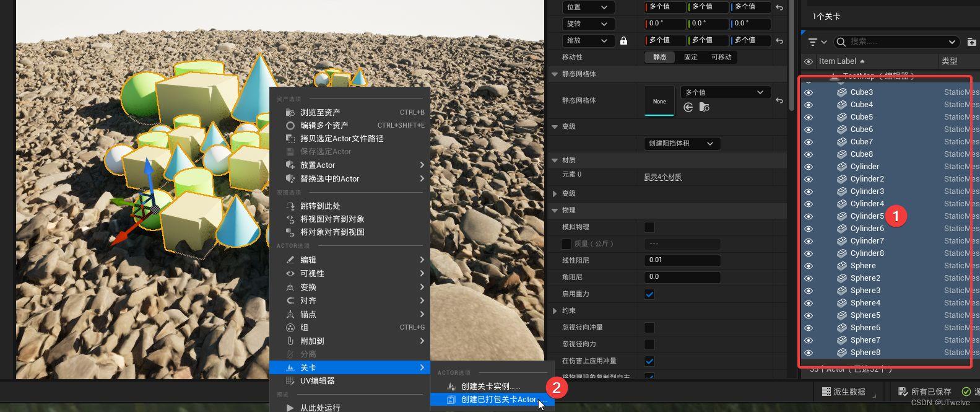Click the Angular Damping (角阻尼) value field
The image size is (980, 412).
682,277
